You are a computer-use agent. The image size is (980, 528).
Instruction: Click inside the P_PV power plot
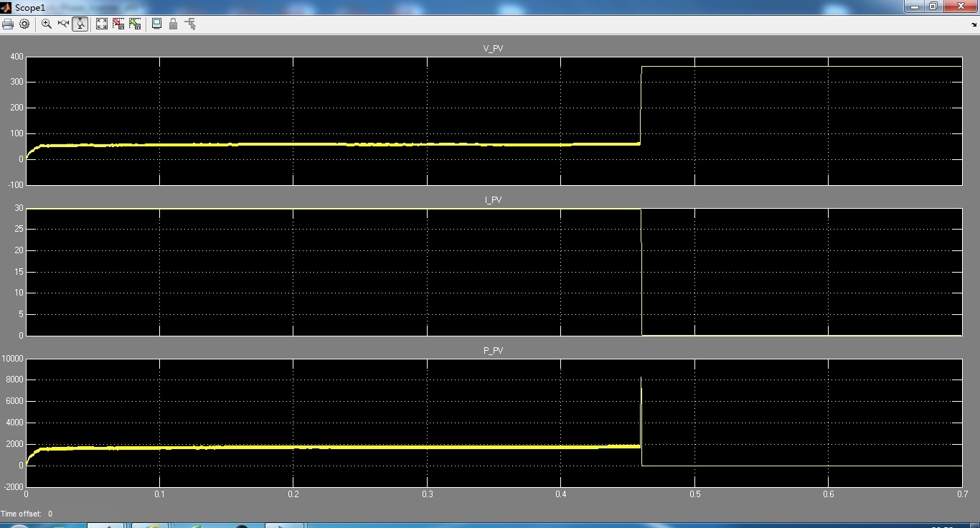point(494,423)
